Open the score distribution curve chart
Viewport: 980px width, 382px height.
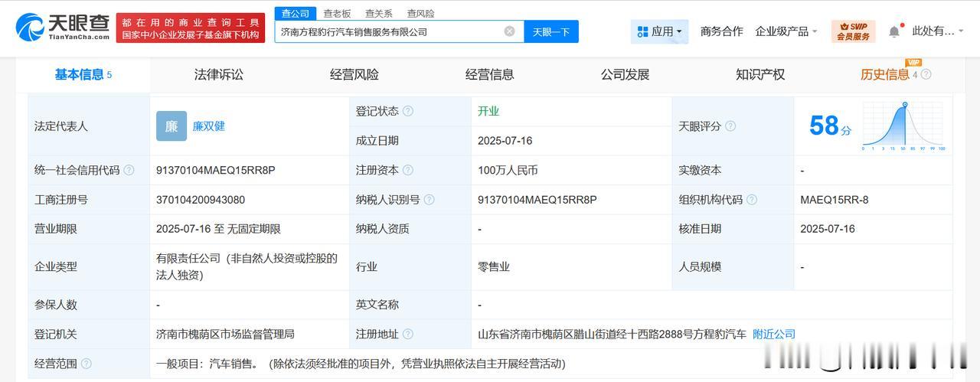pos(903,126)
